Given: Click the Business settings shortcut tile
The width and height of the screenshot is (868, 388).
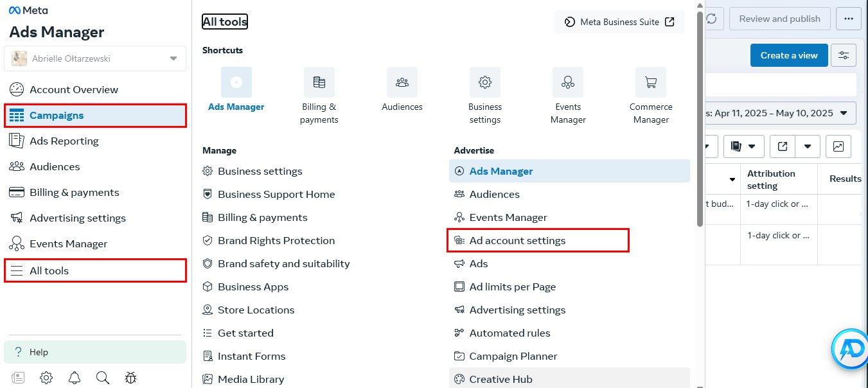Looking at the screenshot, I should [485, 96].
